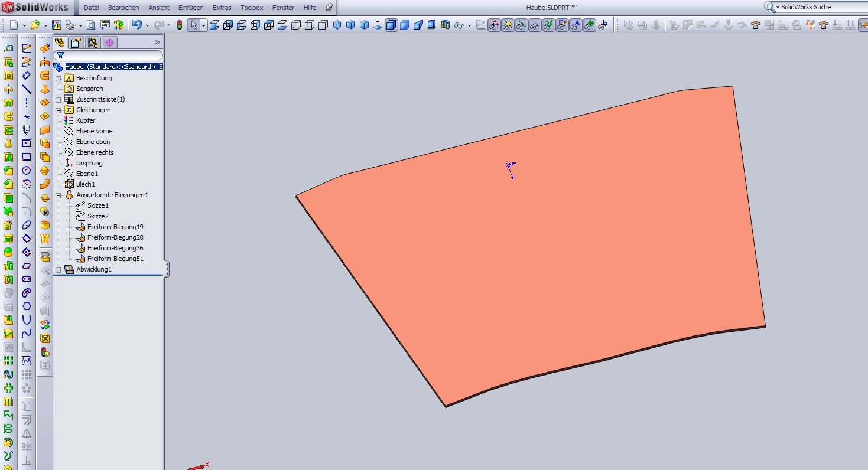Select the Ebene rechts plane
Screen dimensions: 868x470
pyautogui.click(x=95, y=152)
